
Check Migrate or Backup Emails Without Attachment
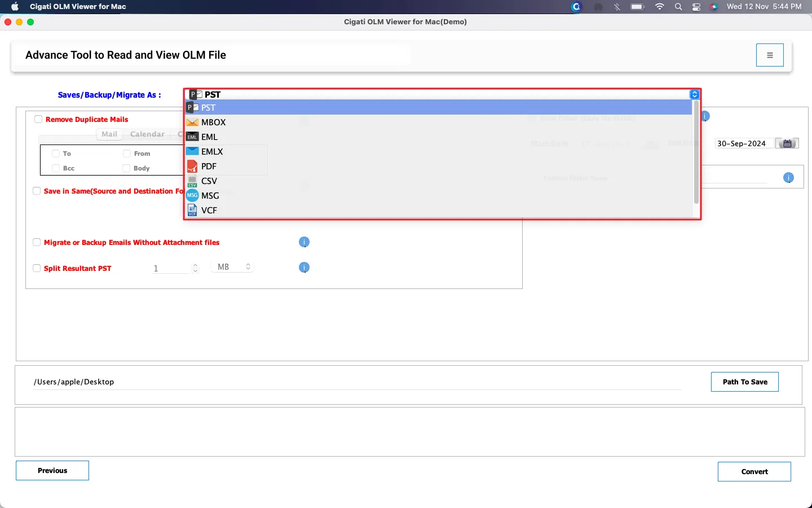(37, 242)
